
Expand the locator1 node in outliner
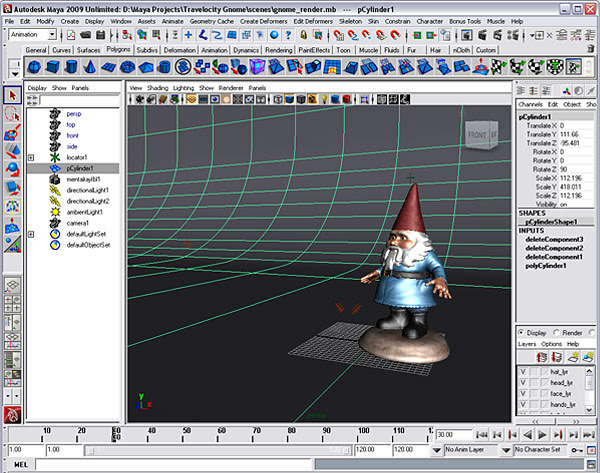coord(31,158)
